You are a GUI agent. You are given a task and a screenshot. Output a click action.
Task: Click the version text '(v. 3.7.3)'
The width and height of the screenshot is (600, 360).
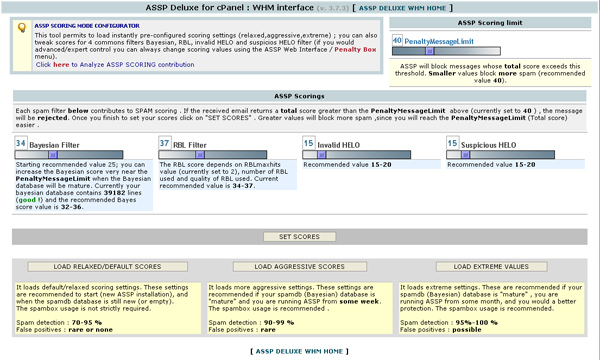(333, 8)
